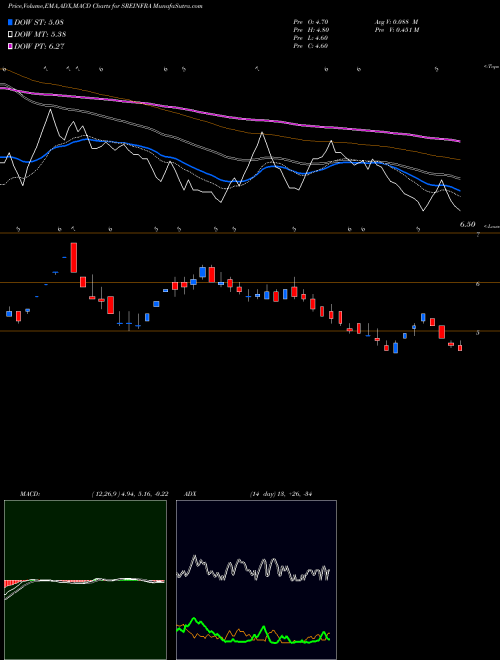The width and height of the screenshot is (500, 660).
Task: Select the 'DOW MT: 5.38' legend label
Action: (x=40, y=35)
